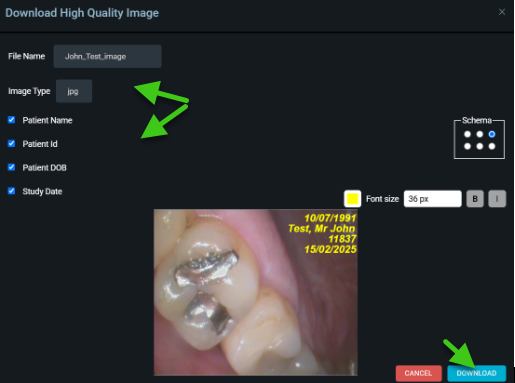This screenshot has height=383, width=515.
Task: Click the Cancel button
Action: [419, 373]
